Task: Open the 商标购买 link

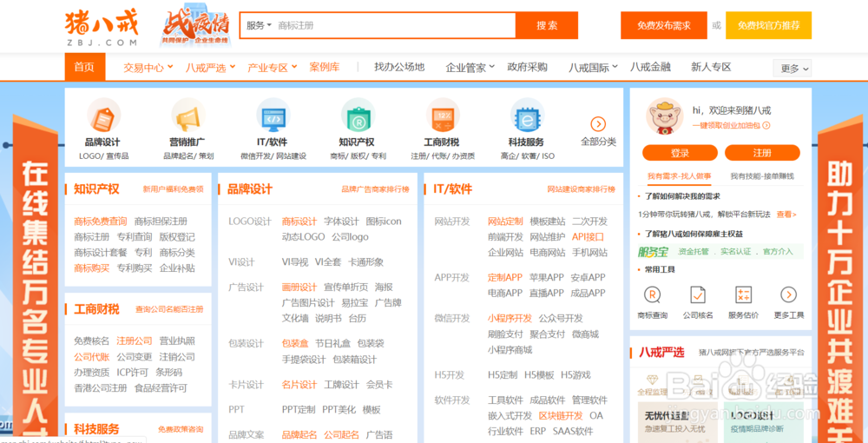Action: point(92,268)
